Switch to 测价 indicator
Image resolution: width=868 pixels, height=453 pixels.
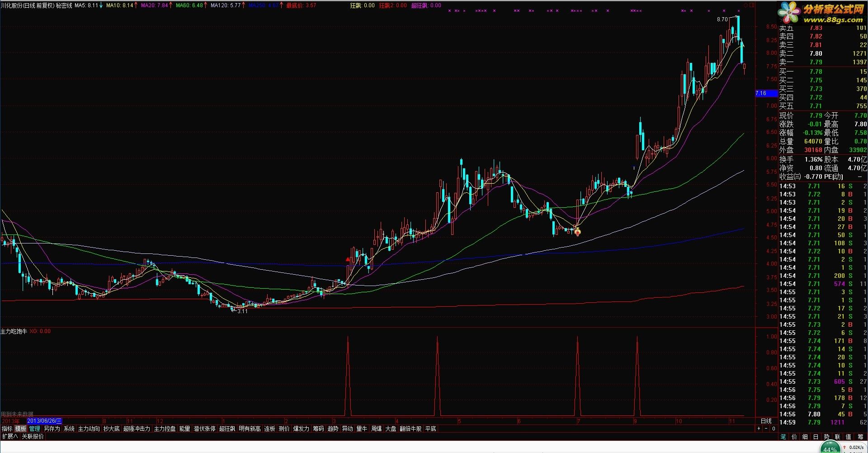[x=284, y=429]
